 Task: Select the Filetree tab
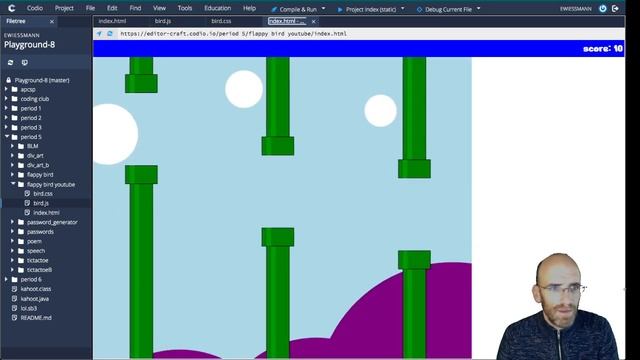click(16, 21)
